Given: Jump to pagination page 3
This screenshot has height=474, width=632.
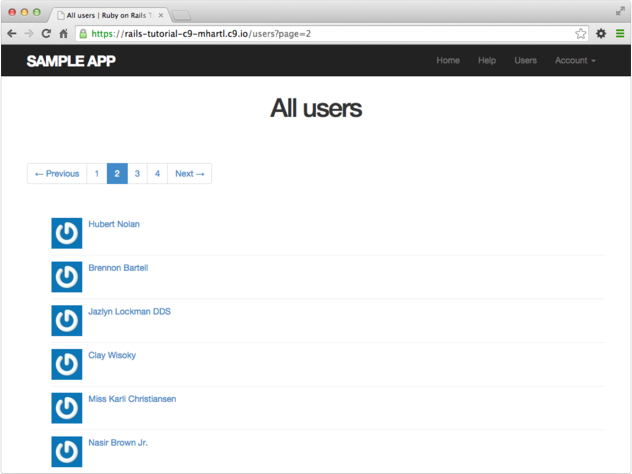Looking at the screenshot, I should pos(137,174).
